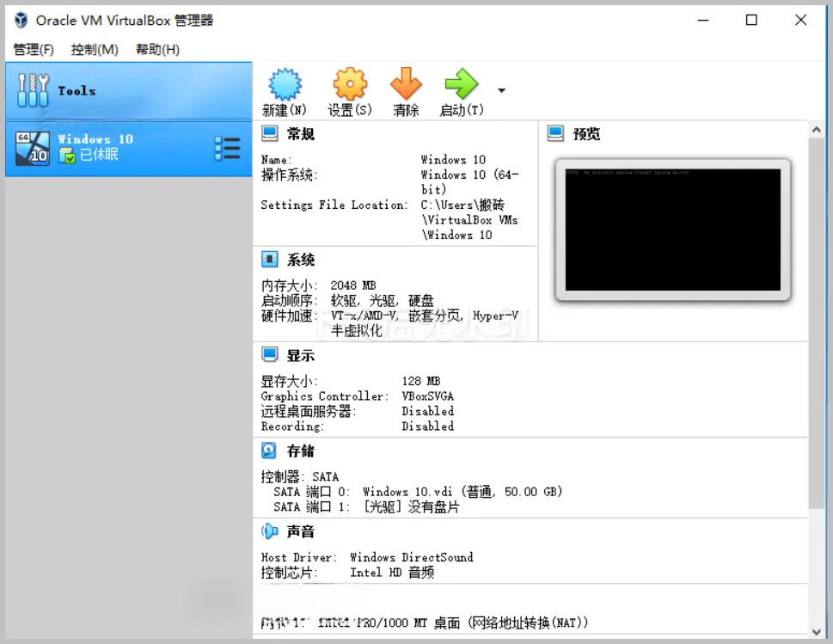
Task: Close the VirtualBox Manager window
Action: pyautogui.click(x=800, y=20)
